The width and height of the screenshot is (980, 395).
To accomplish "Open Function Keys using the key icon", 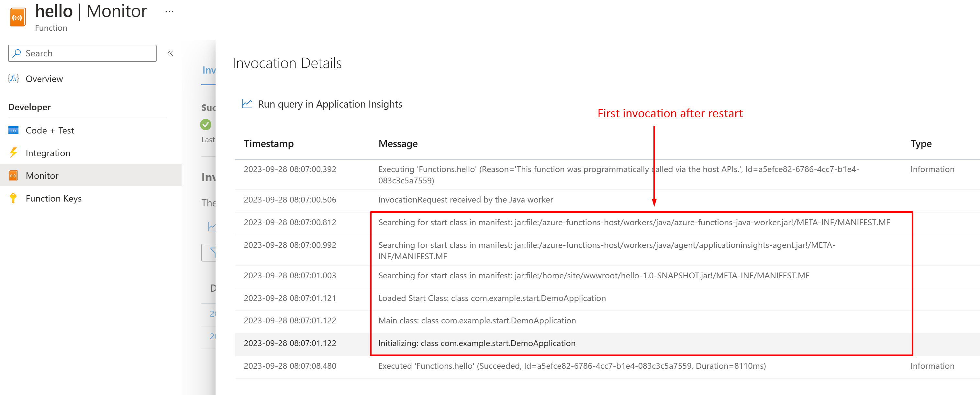I will (14, 198).
